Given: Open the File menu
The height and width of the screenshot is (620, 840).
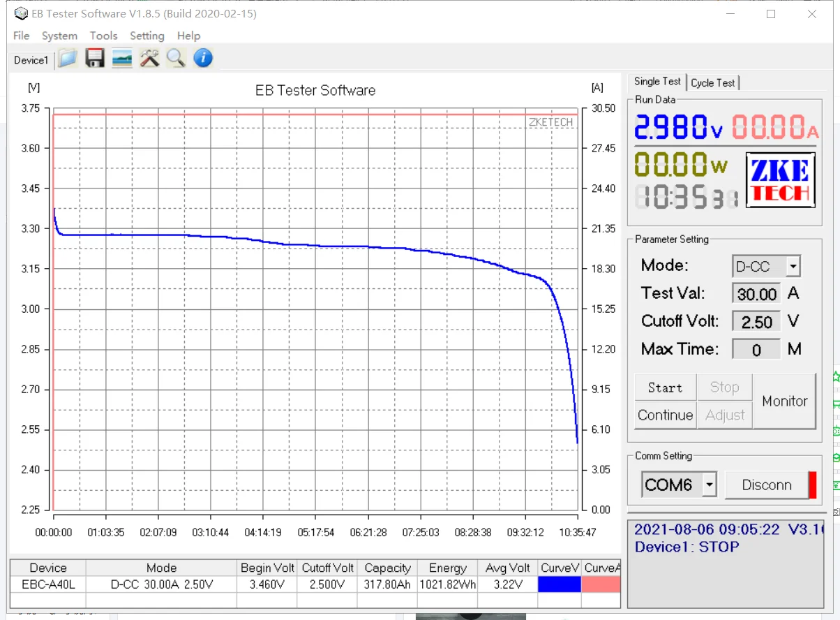Looking at the screenshot, I should 22,36.
